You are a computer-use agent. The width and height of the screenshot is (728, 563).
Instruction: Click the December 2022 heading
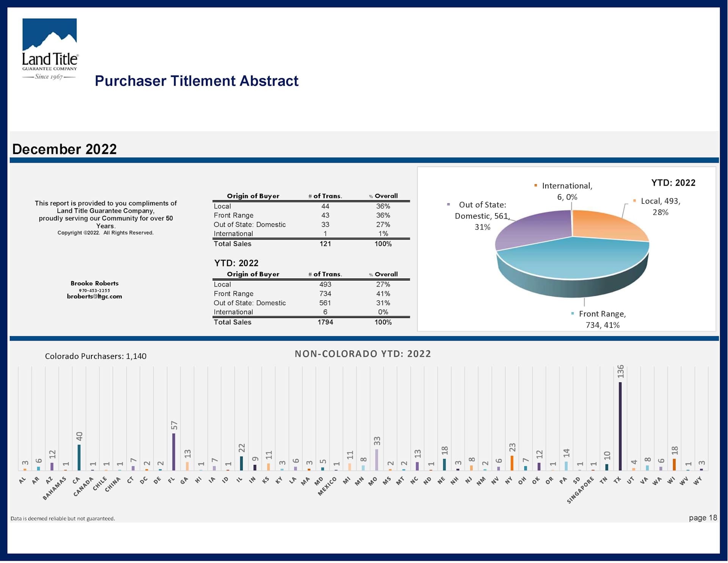click(64, 149)
